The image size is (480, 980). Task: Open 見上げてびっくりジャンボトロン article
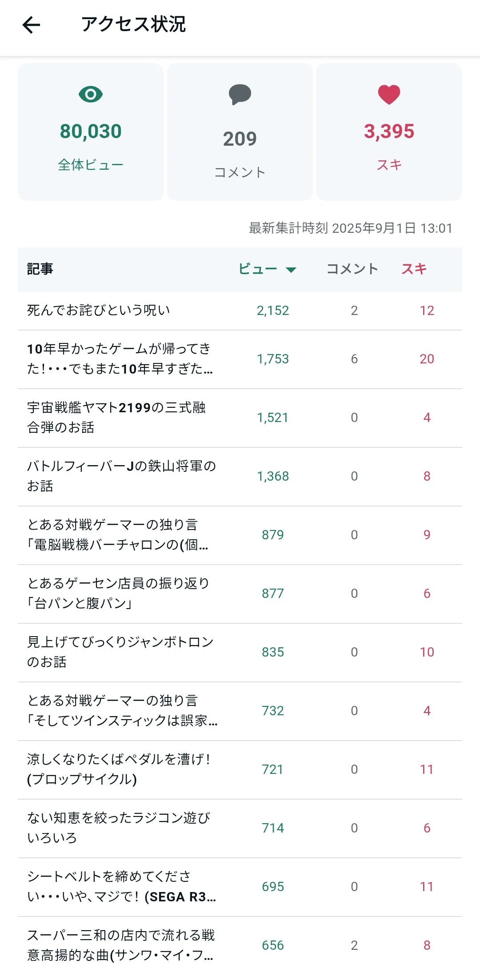point(240,652)
